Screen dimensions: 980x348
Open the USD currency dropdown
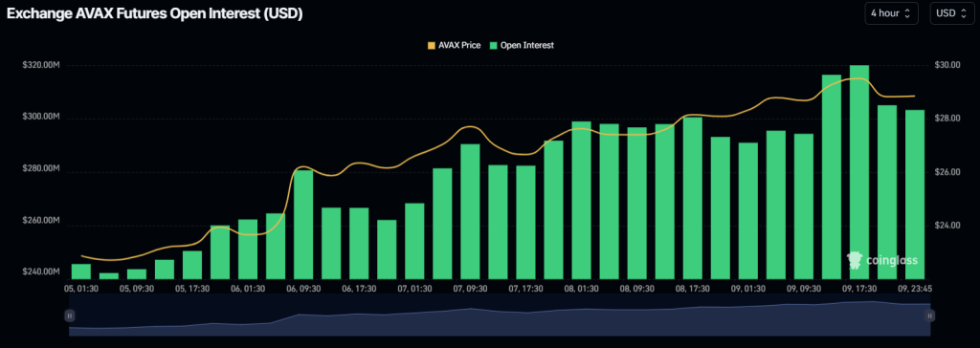(x=952, y=13)
